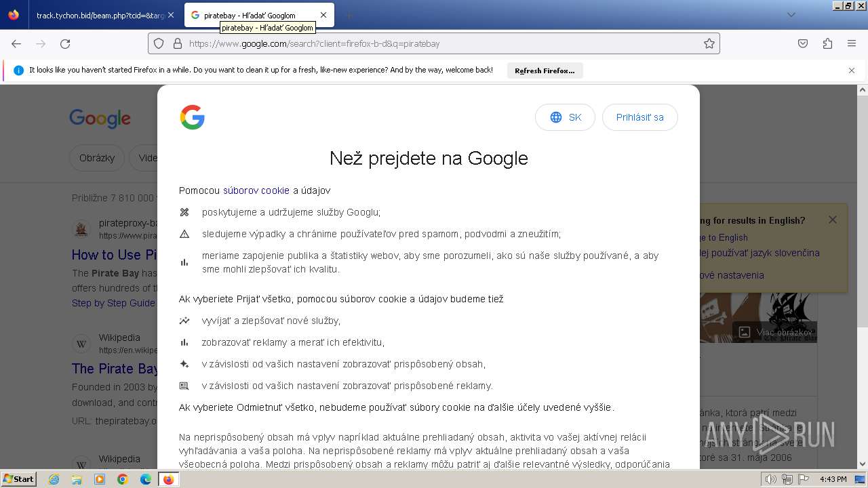Click the page vertical scrollbar down arrow
This screenshot has height=488, width=868.
tap(863, 464)
